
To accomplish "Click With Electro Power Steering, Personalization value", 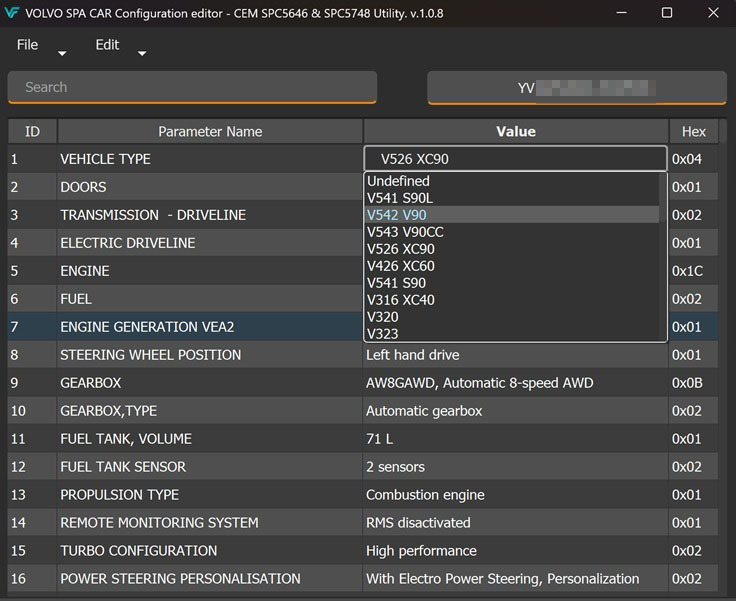I will click(x=515, y=578).
